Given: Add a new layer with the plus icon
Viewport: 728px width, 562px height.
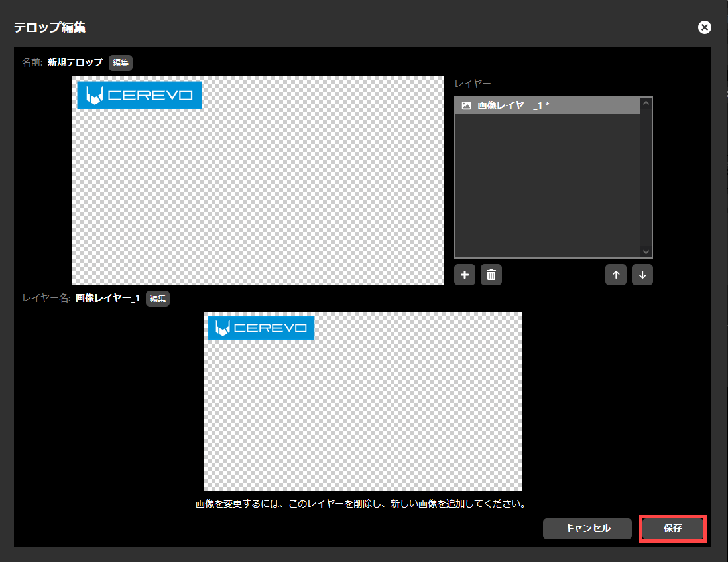Looking at the screenshot, I should [464, 274].
